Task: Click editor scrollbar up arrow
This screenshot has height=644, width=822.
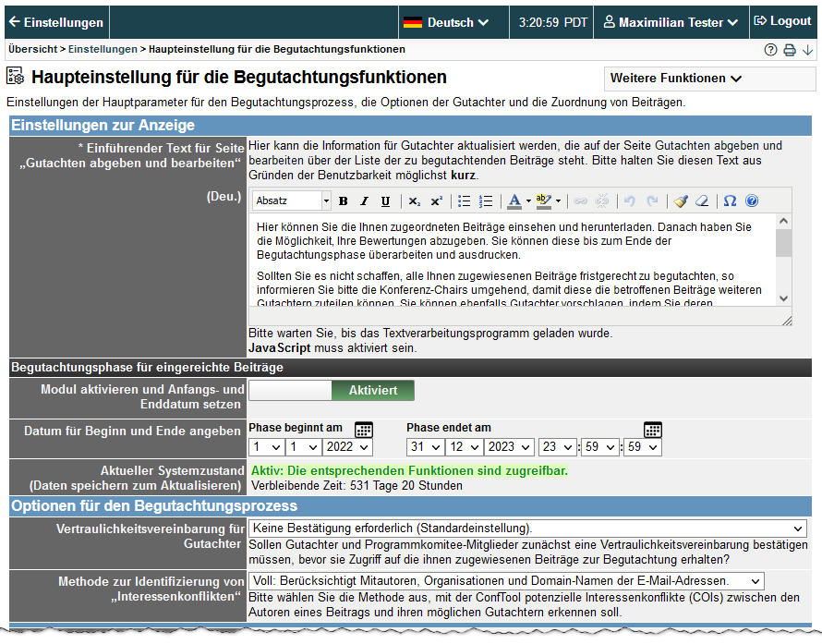Action: (x=784, y=221)
